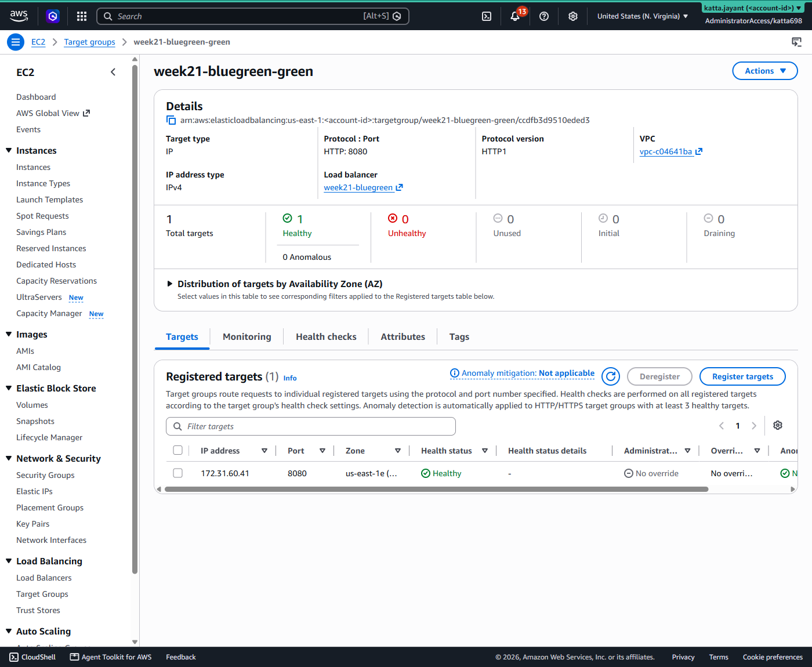Open table preferences gear icon
Image resolution: width=812 pixels, height=667 pixels.
click(778, 425)
